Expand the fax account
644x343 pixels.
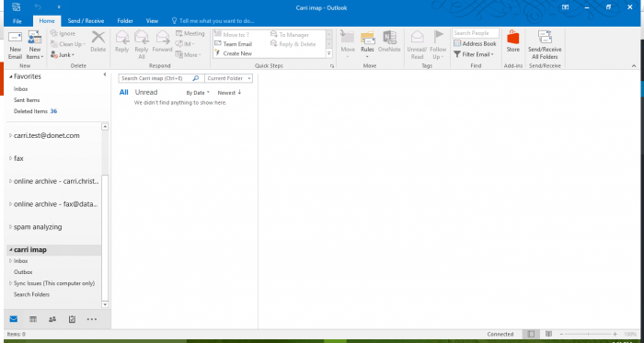(11, 158)
